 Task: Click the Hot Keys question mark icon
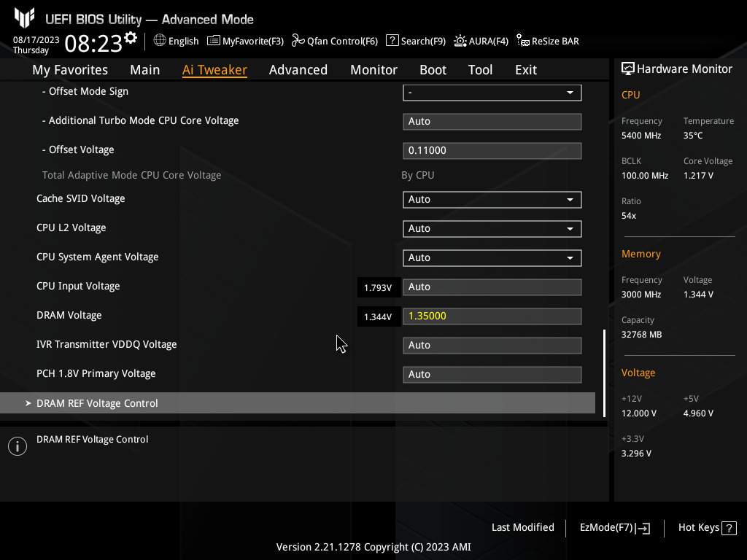click(x=729, y=528)
